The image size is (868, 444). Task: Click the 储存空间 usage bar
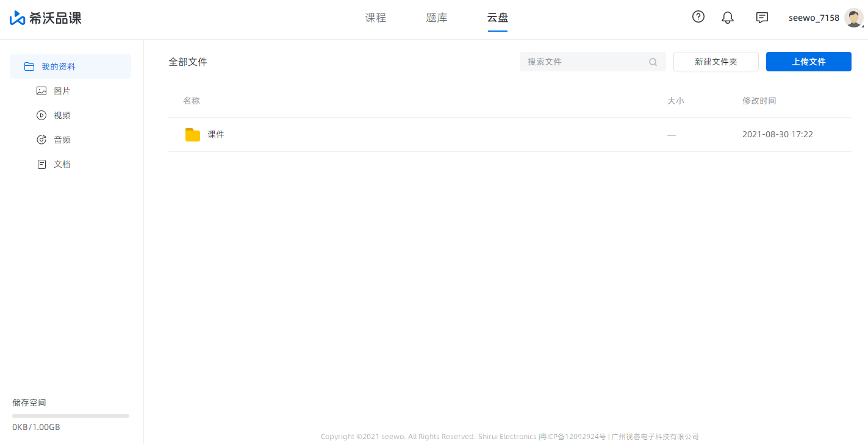pos(71,416)
